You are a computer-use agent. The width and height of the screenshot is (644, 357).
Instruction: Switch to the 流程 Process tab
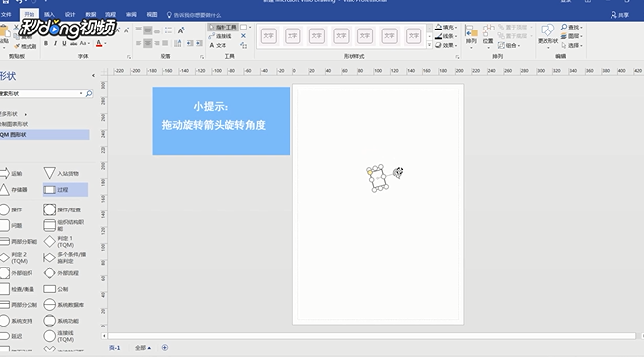[x=111, y=15]
